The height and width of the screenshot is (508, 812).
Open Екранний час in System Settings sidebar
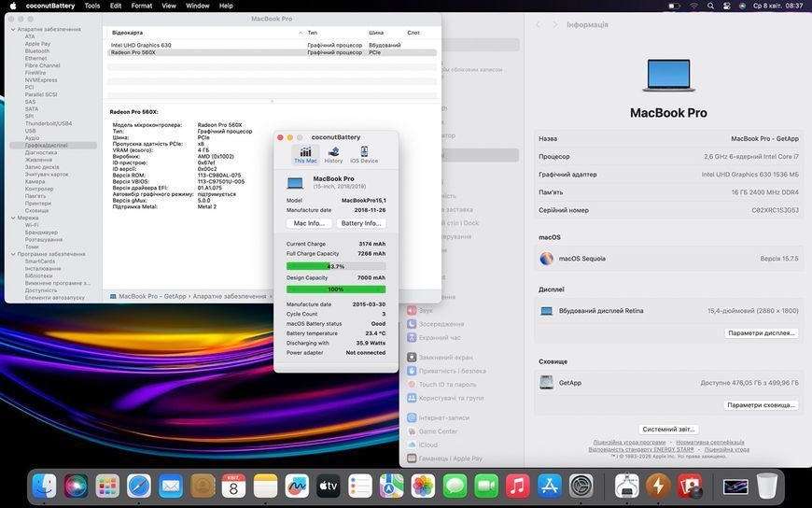433,337
